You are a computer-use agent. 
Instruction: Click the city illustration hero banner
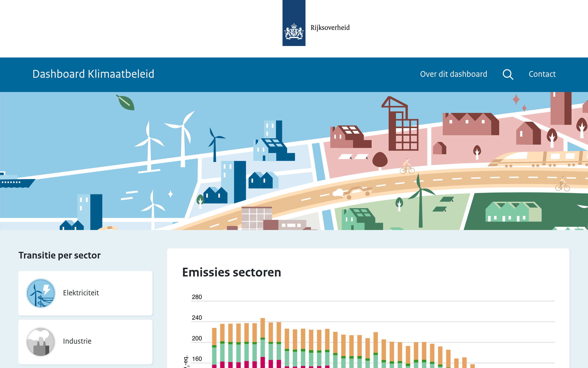coord(294,161)
